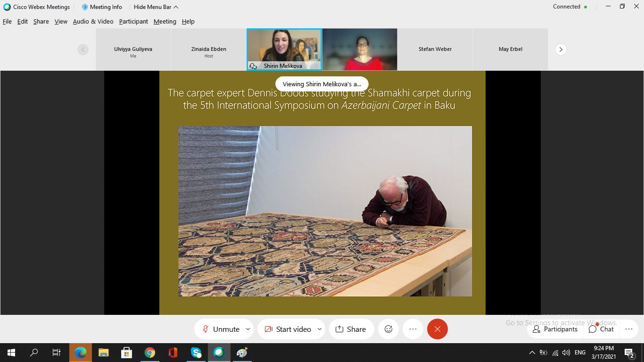
Task: Open the Help menu
Action: pyautogui.click(x=188, y=21)
